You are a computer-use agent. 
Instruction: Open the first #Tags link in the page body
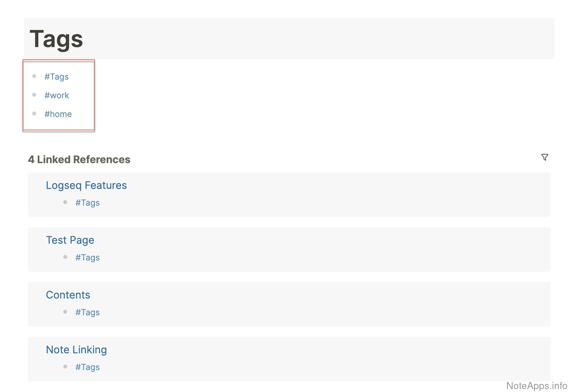click(56, 77)
